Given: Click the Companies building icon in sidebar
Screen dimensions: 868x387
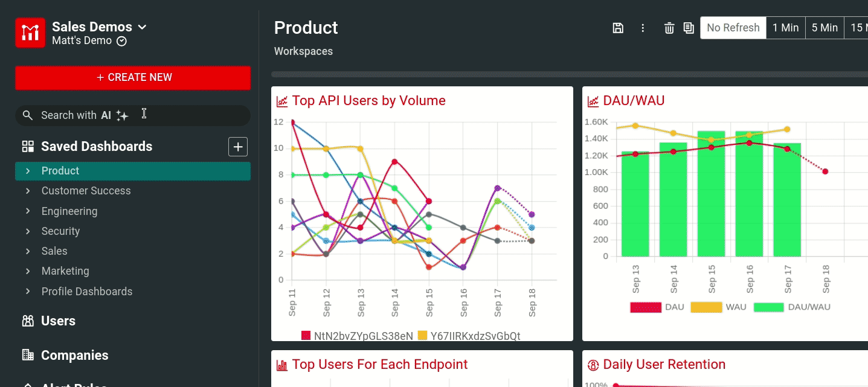Looking at the screenshot, I should [28, 355].
